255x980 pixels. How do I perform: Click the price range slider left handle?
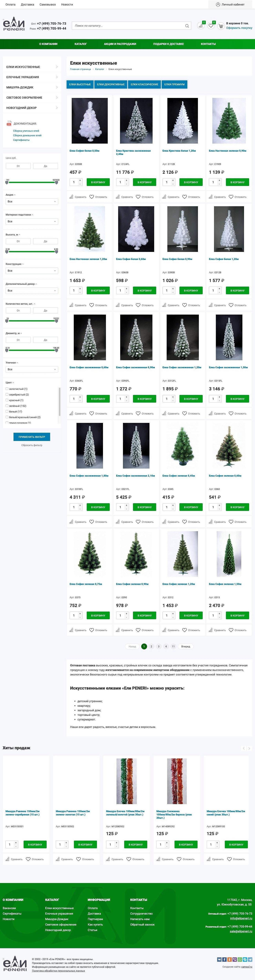[x=6, y=183]
